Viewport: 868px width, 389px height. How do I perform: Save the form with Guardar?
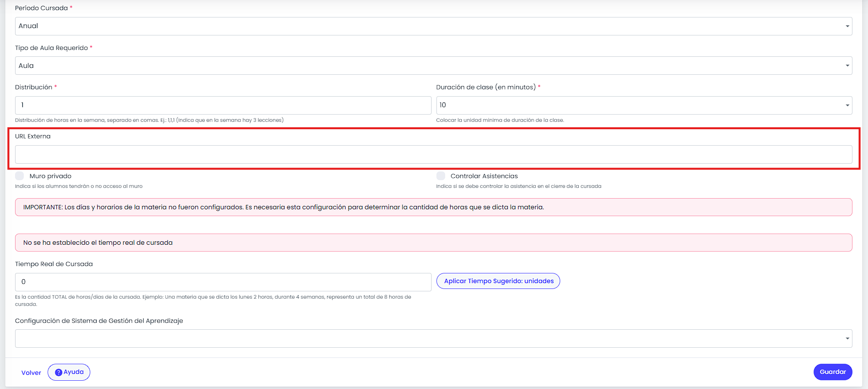coord(833,372)
